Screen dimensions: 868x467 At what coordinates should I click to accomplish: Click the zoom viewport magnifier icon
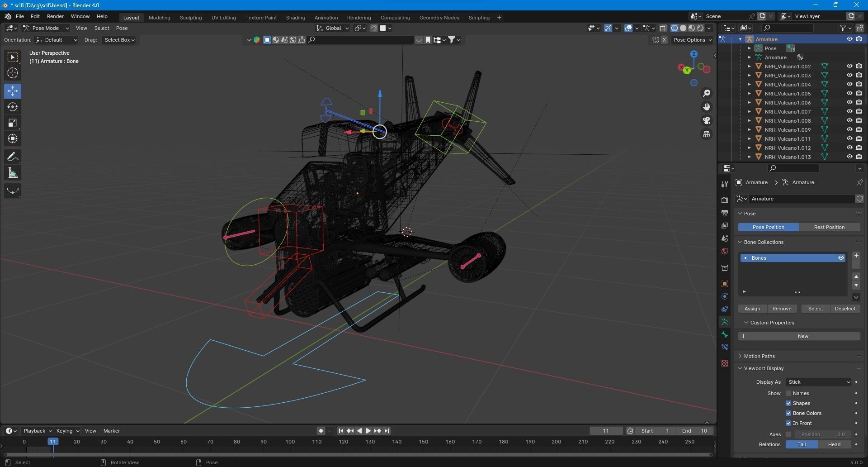[x=706, y=93]
